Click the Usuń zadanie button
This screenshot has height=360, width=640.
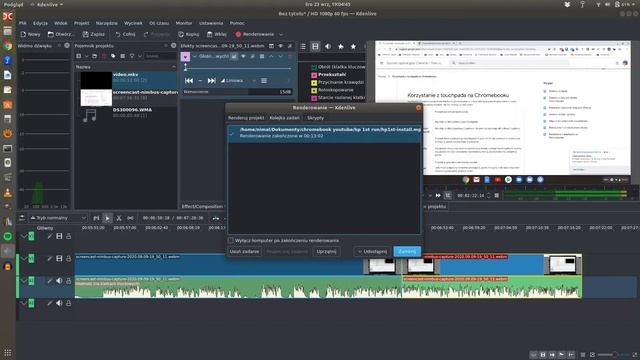pyautogui.click(x=244, y=251)
